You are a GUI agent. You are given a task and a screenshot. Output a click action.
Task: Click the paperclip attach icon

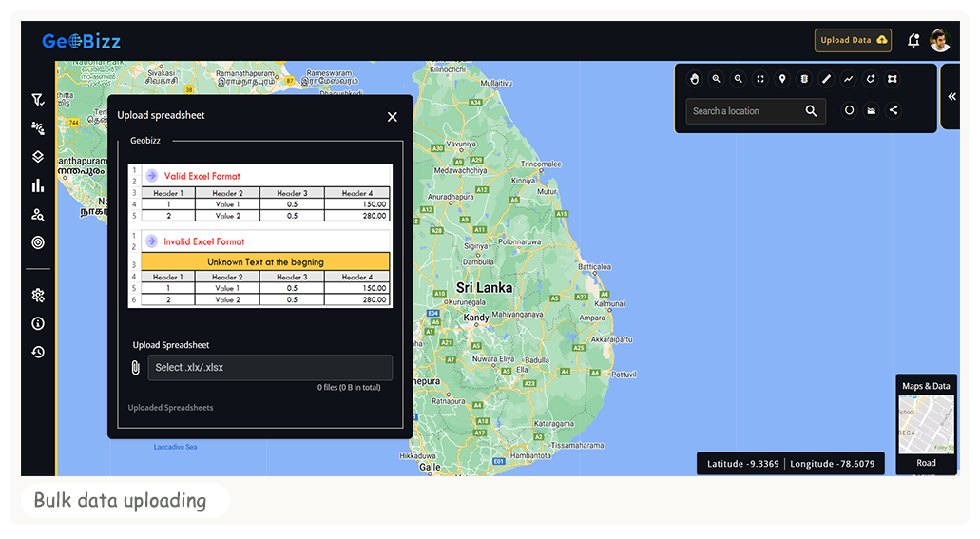pos(135,368)
